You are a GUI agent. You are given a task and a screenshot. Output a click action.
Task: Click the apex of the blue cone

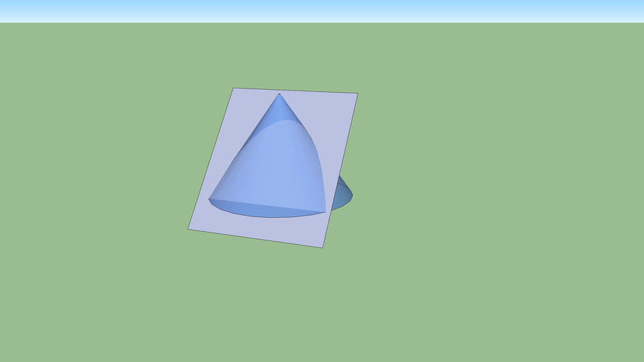click(279, 93)
